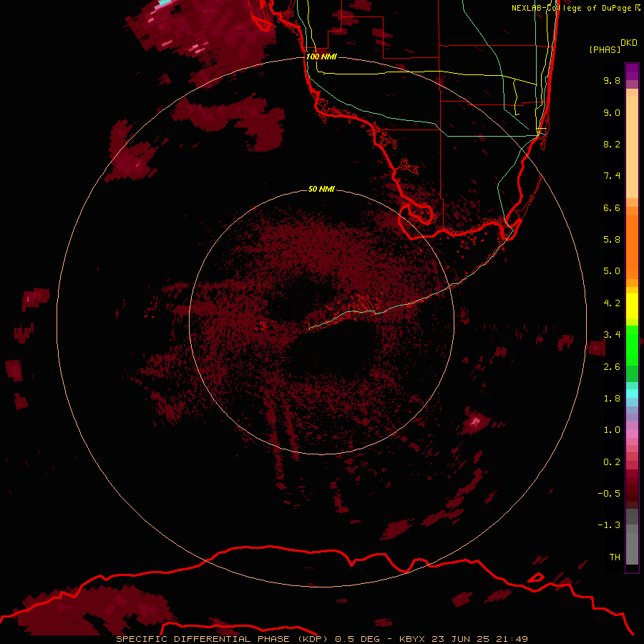The height and width of the screenshot is (644, 644).
Task: Click the -0.5 scale value
Action: [609, 494]
